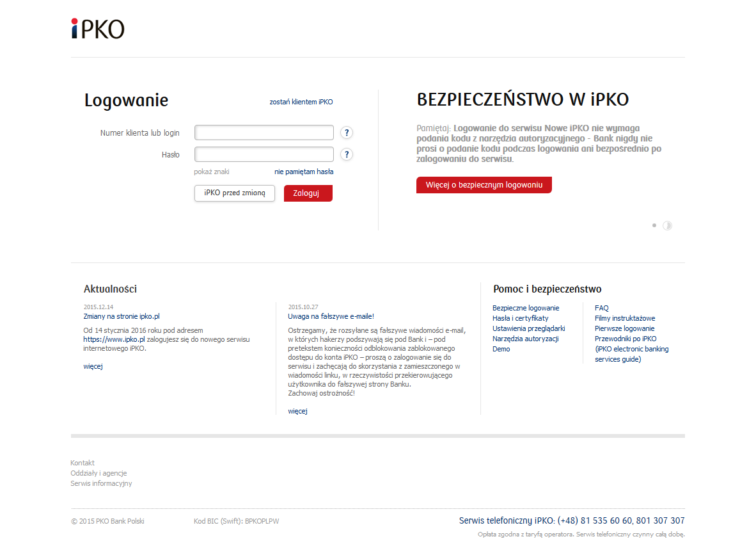This screenshot has height=539, width=756.
Task: Open Przewodniki po iPKO guide link
Action: pos(632,349)
